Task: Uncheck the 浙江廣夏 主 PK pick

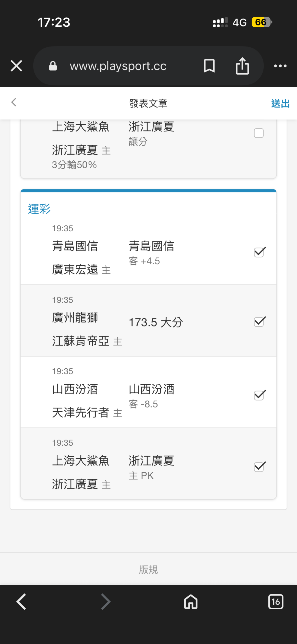Action: point(259,467)
